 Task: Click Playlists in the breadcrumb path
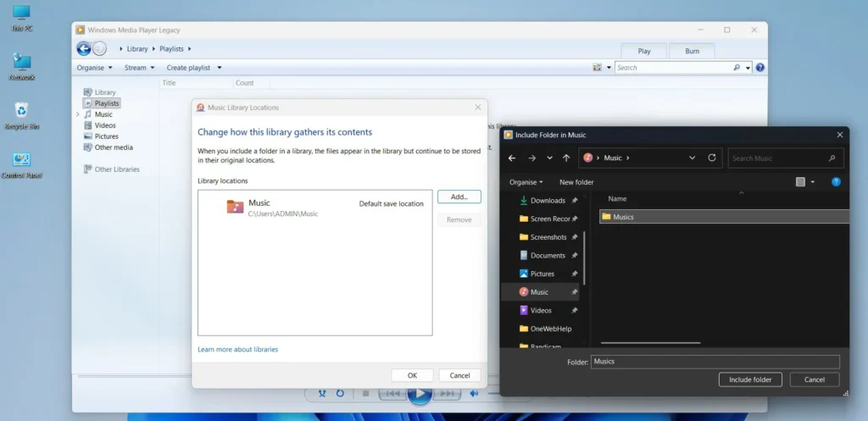[171, 48]
